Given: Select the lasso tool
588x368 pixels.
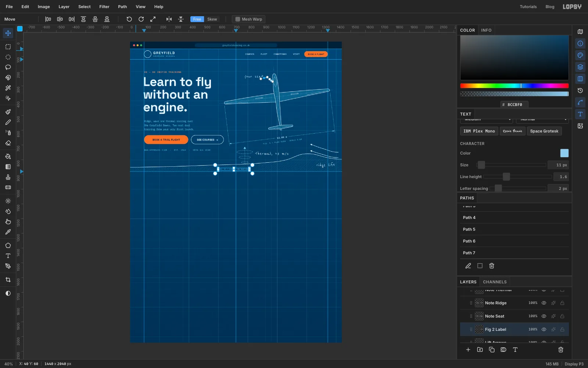Looking at the screenshot, I should click(8, 67).
